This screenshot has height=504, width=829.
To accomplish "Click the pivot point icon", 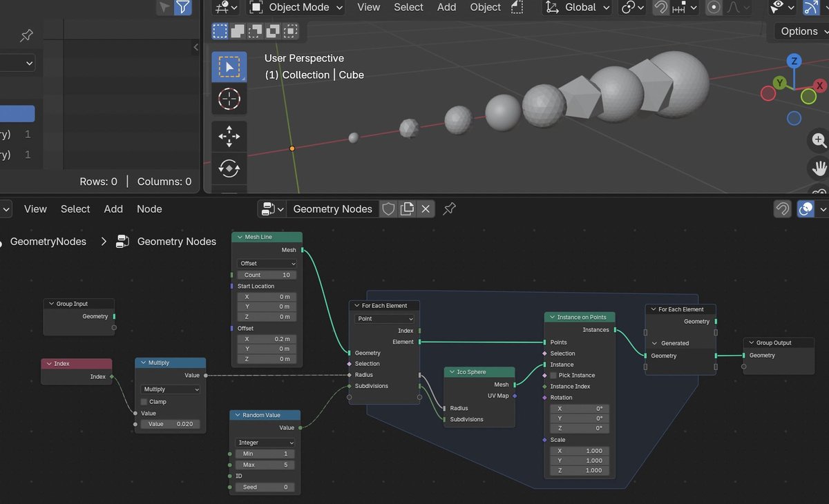I will (x=633, y=7).
